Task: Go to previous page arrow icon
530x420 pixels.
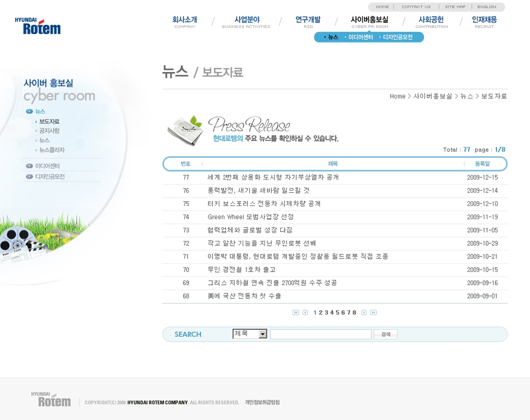Action: pos(305,312)
